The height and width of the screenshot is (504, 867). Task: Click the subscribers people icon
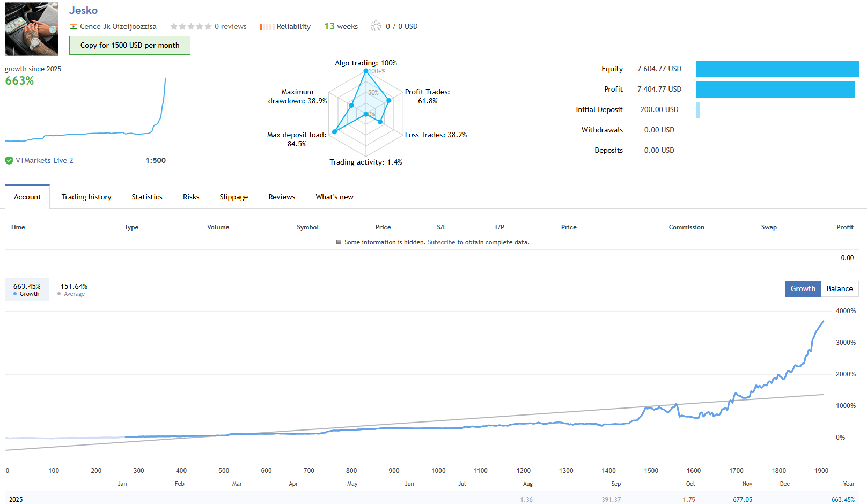pyautogui.click(x=376, y=26)
